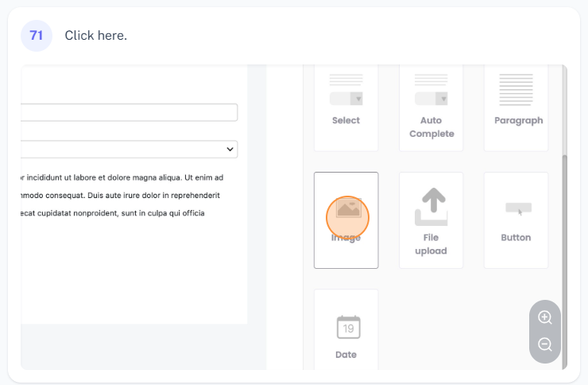Click the "Auto Complete" label text
The width and height of the screenshot is (588, 385).
click(x=431, y=127)
